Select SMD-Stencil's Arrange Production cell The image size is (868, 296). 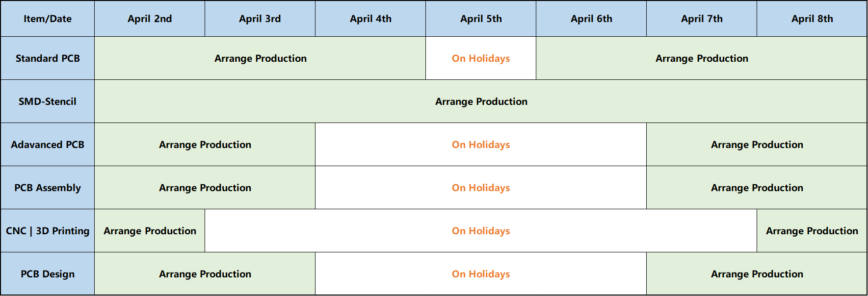pos(481,101)
